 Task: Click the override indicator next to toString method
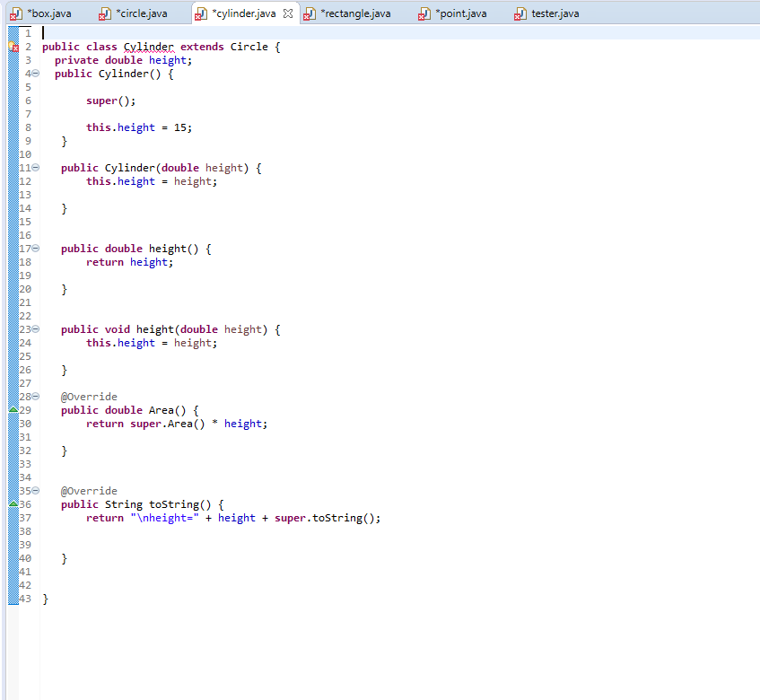point(12,504)
